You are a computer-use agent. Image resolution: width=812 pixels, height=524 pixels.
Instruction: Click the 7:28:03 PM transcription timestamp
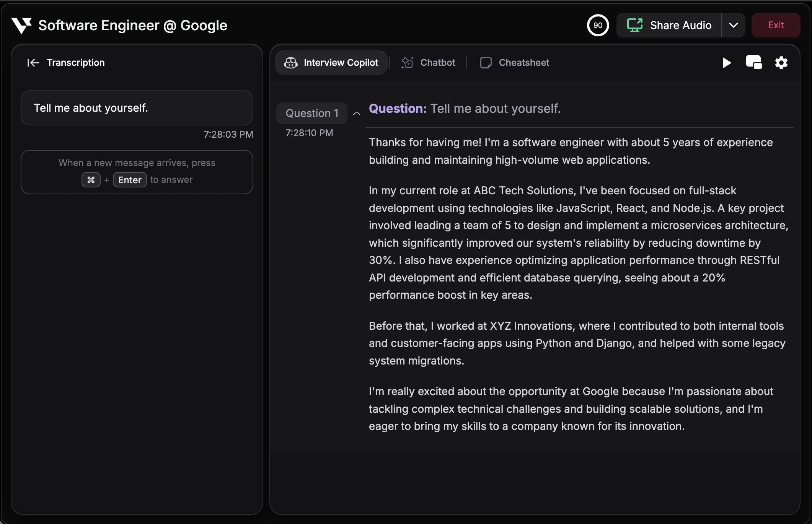(x=228, y=134)
